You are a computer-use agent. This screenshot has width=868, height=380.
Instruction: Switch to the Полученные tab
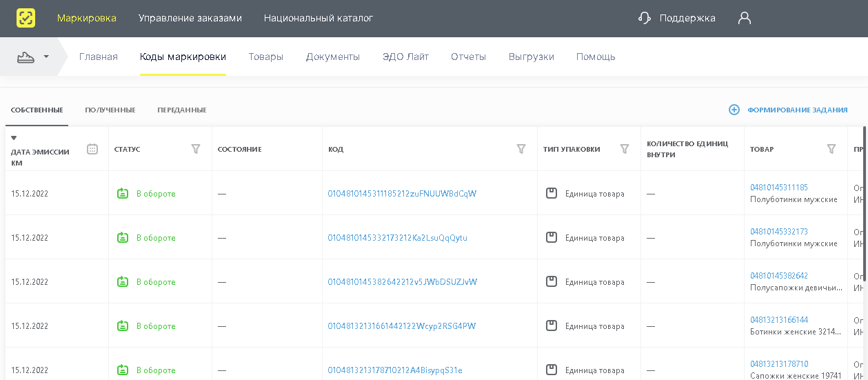(x=110, y=110)
